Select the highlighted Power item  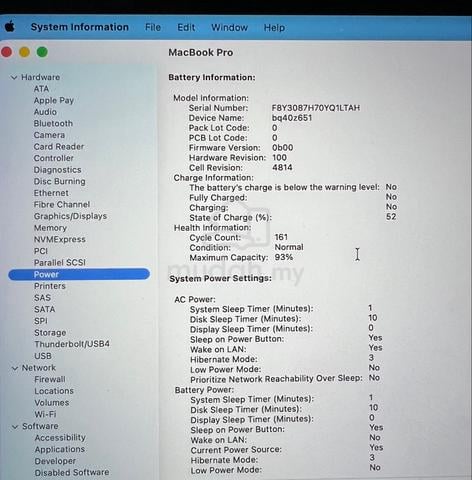coord(79,274)
